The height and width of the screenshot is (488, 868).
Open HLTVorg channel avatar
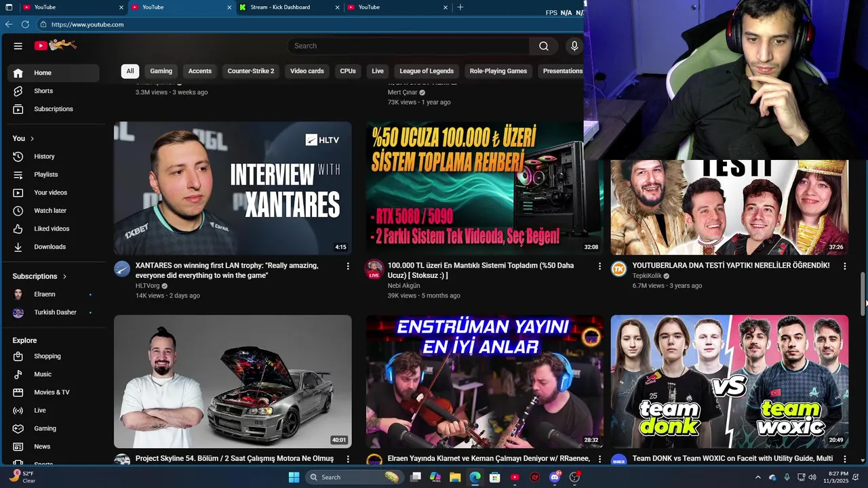(122, 269)
